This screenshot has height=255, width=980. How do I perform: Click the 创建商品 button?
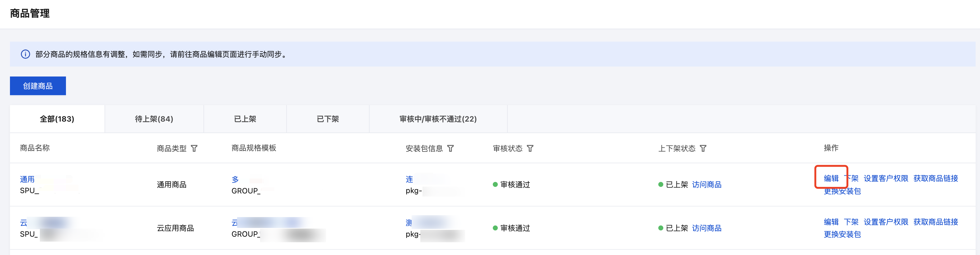point(38,86)
